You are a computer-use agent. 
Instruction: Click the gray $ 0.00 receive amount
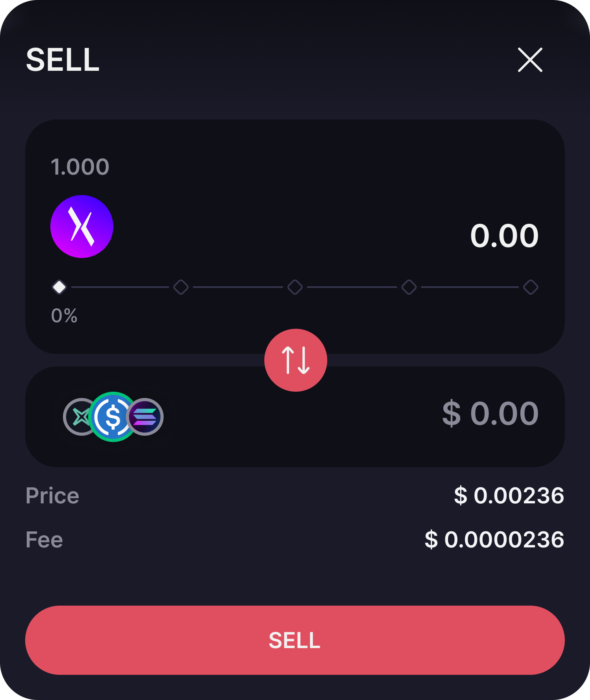point(490,414)
